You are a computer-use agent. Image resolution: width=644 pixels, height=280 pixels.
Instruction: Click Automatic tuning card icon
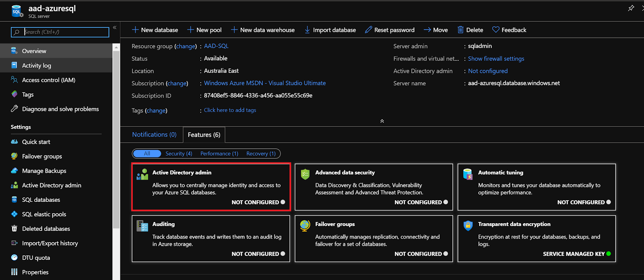point(468,174)
